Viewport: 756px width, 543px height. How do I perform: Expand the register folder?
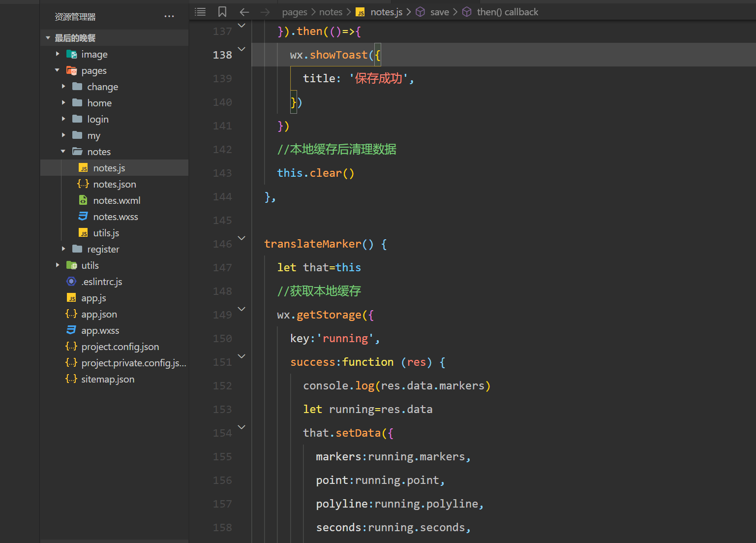click(103, 249)
